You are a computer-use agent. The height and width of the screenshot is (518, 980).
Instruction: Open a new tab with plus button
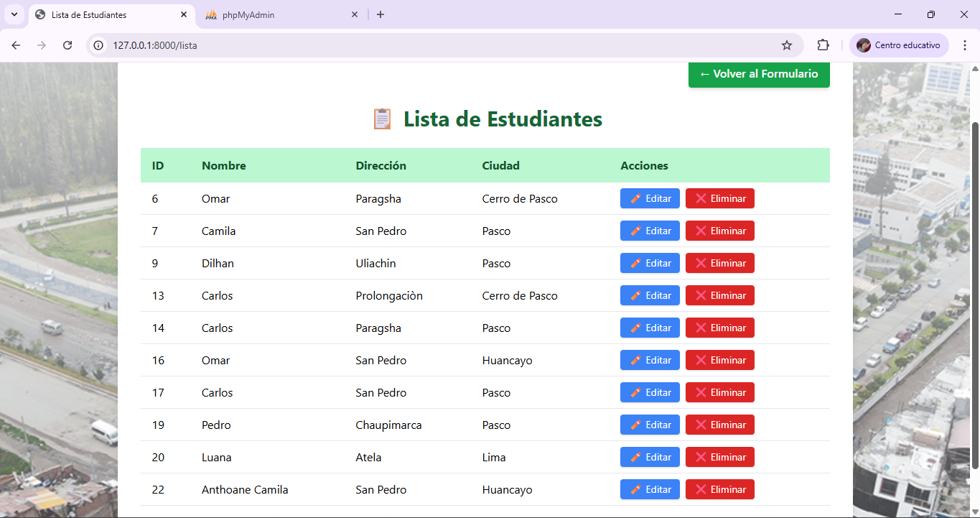(x=381, y=15)
